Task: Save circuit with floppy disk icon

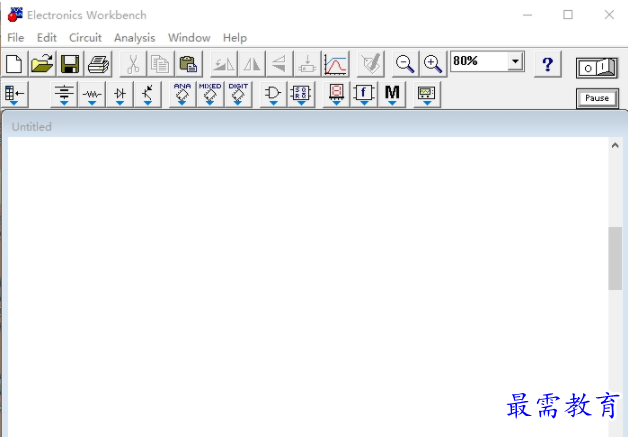Action: coord(70,64)
